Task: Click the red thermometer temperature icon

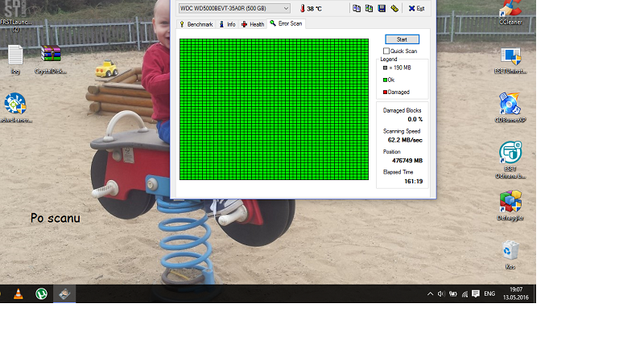Action: (x=302, y=8)
